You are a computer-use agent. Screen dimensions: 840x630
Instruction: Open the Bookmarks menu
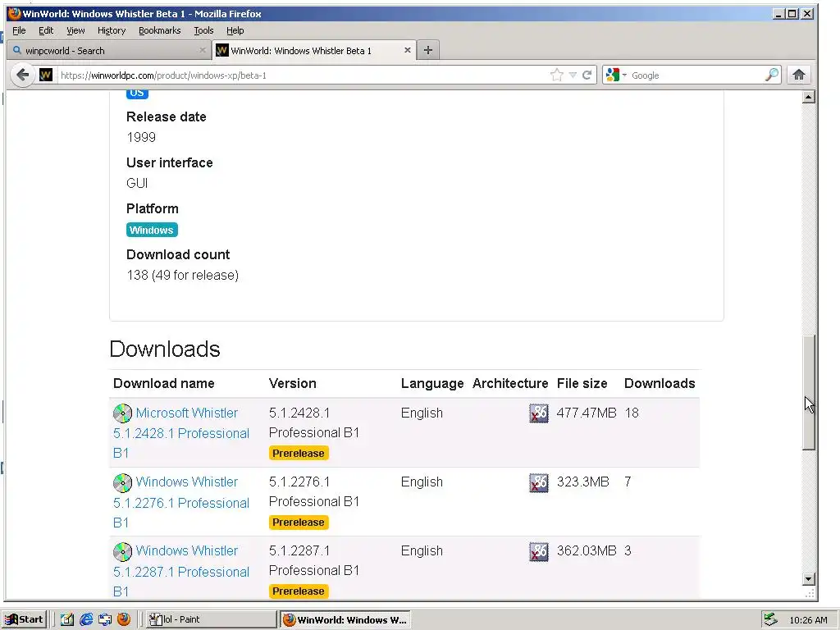click(160, 30)
